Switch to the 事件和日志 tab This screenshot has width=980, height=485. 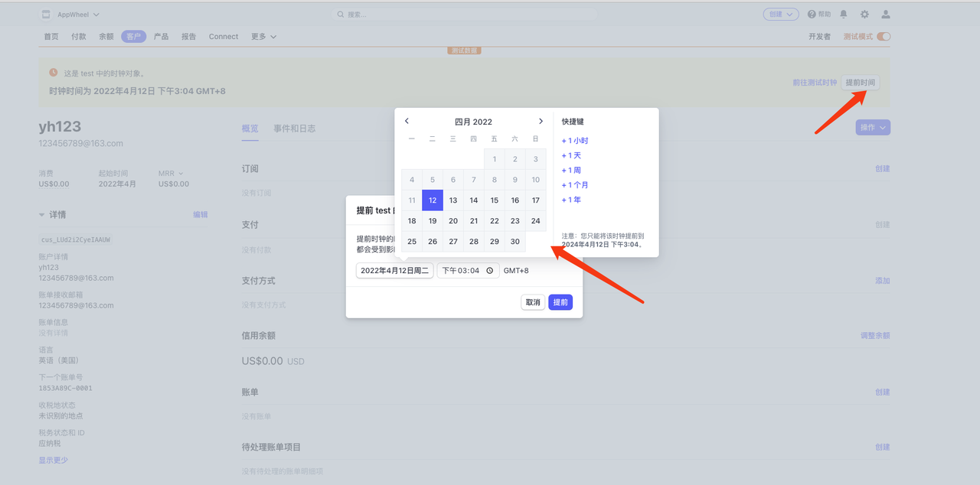[294, 129]
